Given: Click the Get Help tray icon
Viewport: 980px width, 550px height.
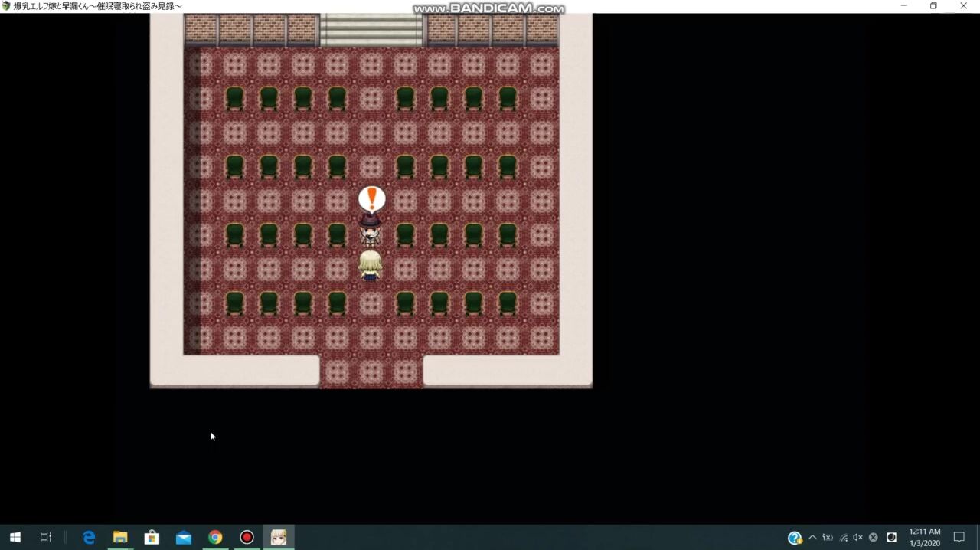Looking at the screenshot, I should coord(795,538).
